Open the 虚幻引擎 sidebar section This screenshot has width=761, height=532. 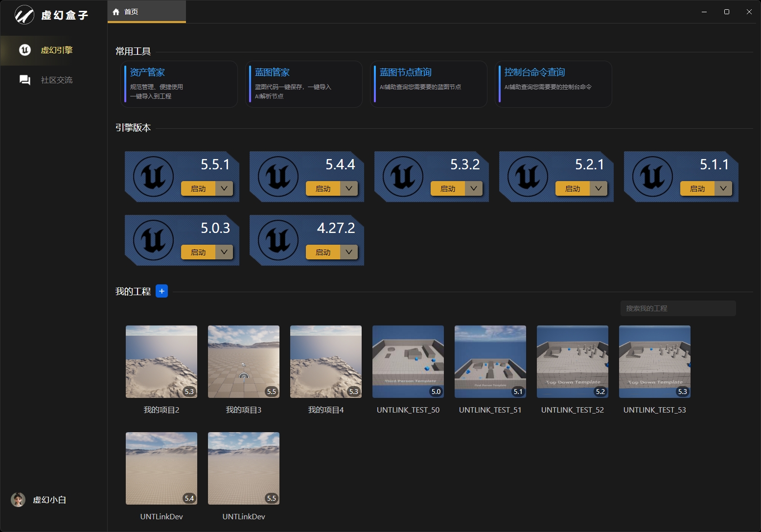(53, 50)
